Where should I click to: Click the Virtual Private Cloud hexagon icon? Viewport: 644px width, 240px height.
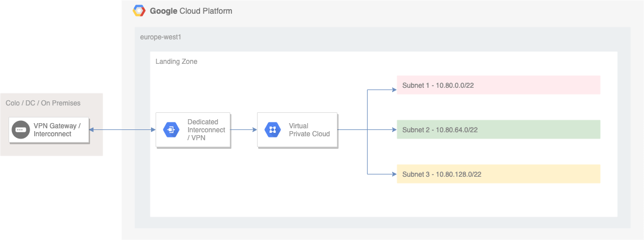(x=272, y=130)
